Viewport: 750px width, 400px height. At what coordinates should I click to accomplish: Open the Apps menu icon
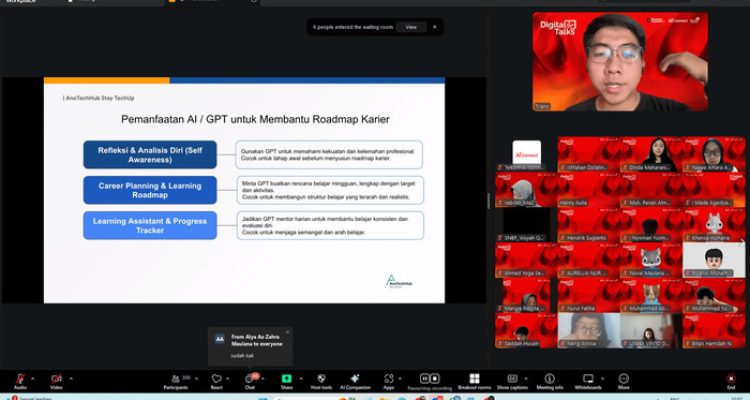(x=388, y=381)
